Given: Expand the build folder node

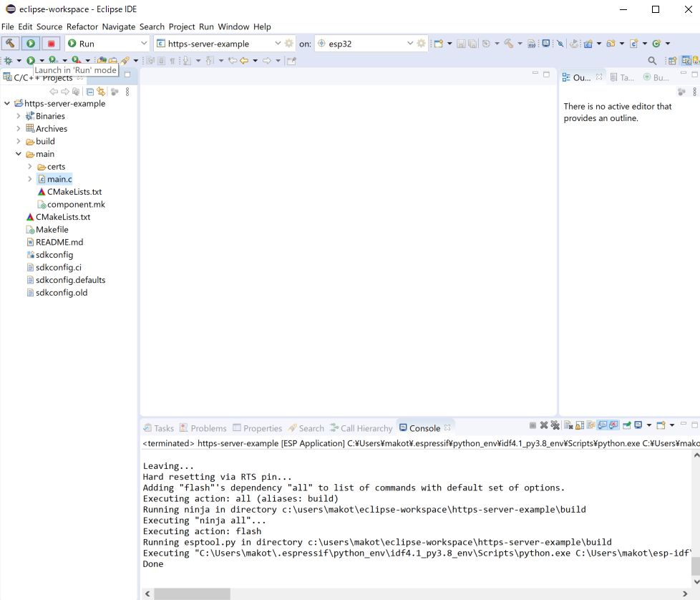Looking at the screenshot, I should pos(19,141).
